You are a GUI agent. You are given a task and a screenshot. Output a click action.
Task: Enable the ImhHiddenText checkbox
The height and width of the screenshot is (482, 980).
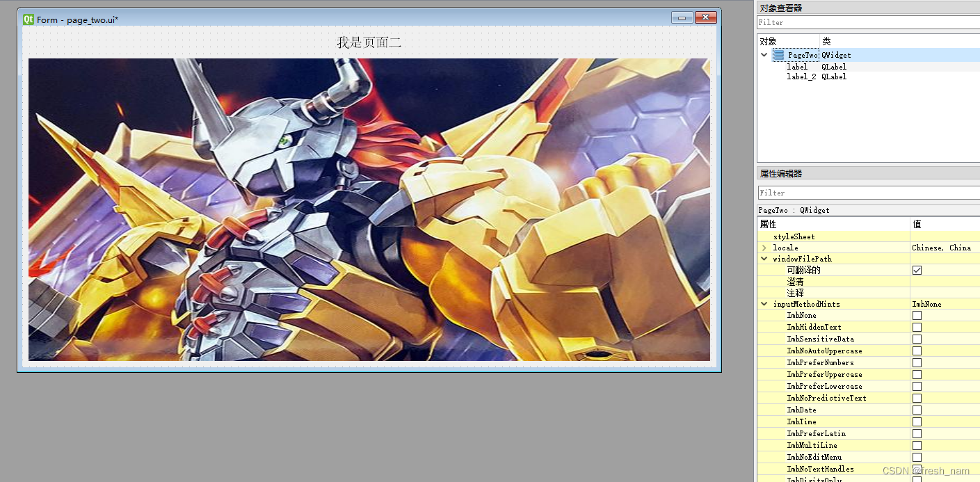[x=917, y=327]
